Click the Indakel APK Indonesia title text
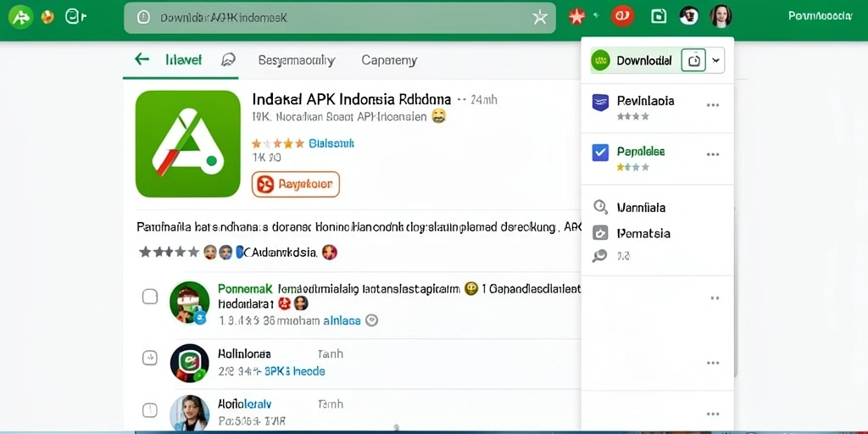Image resolution: width=868 pixels, height=434 pixels. 352,100
